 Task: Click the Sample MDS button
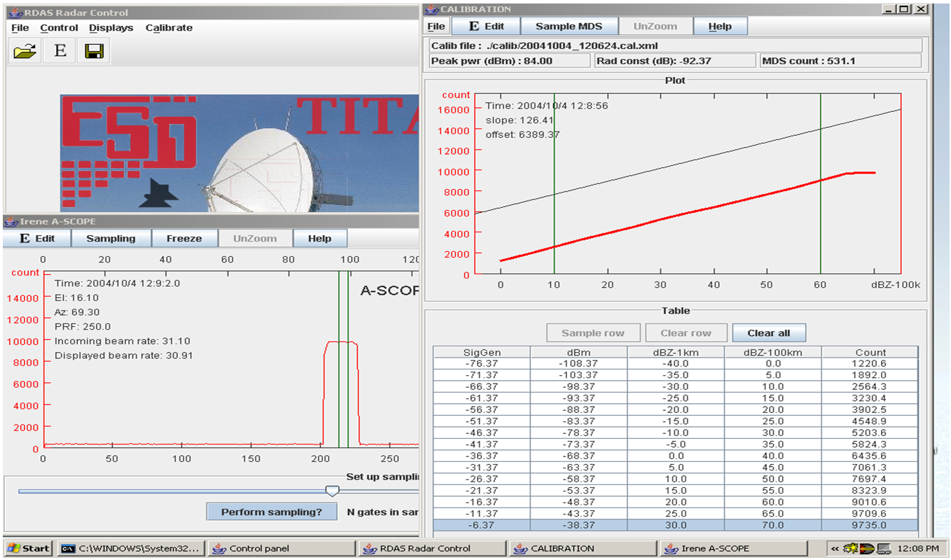(x=569, y=26)
